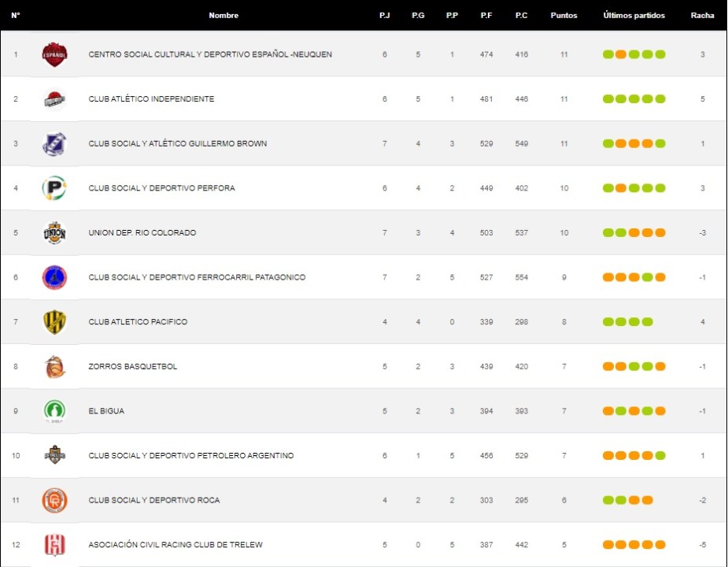Click the Últimos partidos column header
Screen dimensions: 728x567
point(634,16)
